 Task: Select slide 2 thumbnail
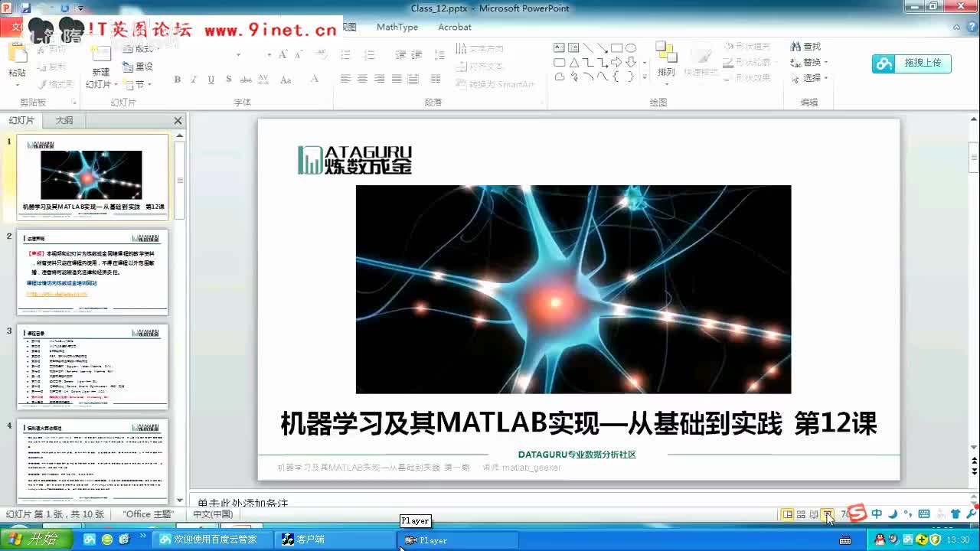(93, 272)
